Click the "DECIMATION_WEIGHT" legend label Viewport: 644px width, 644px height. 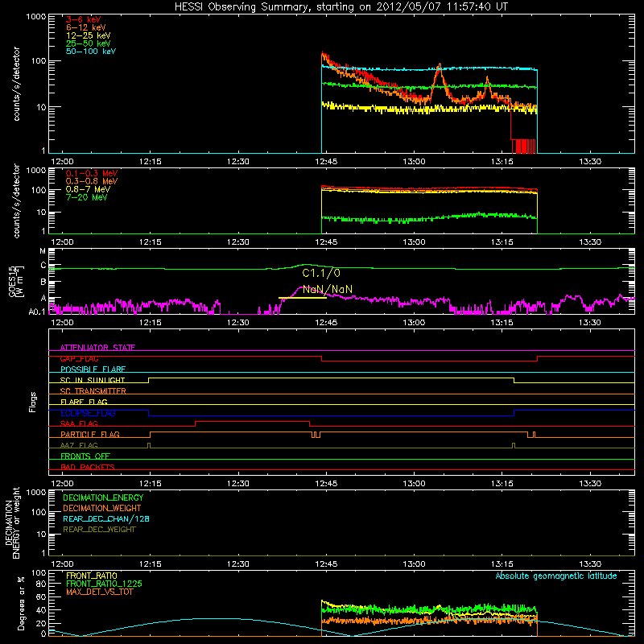[x=102, y=508]
